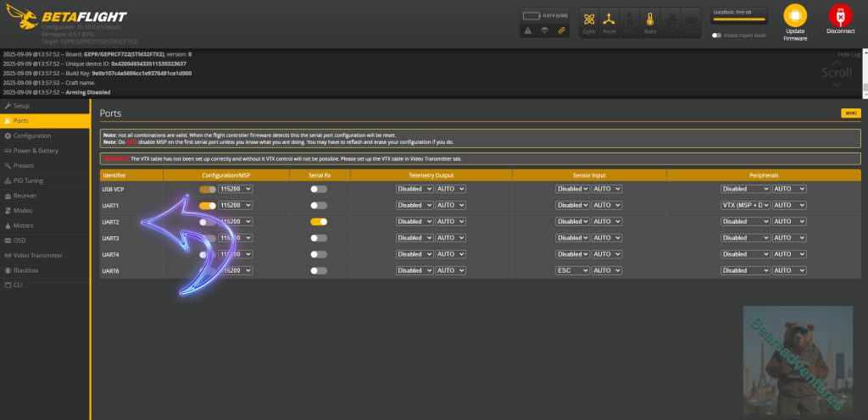The height and width of the screenshot is (420, 868).
Task: Open UART1 Peripherals VTX (MSP) dropdown
Action: pyautogui.click(x=745, y=205)
